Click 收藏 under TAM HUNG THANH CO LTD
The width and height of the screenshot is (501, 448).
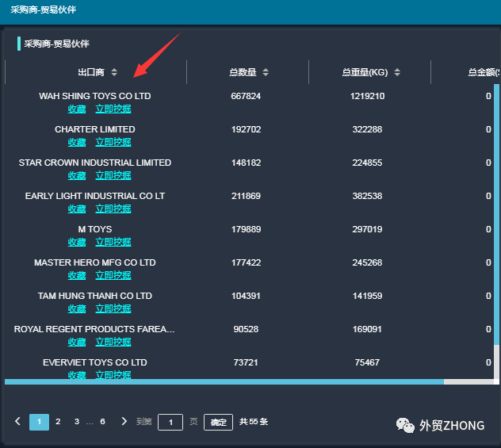point(77,308)
